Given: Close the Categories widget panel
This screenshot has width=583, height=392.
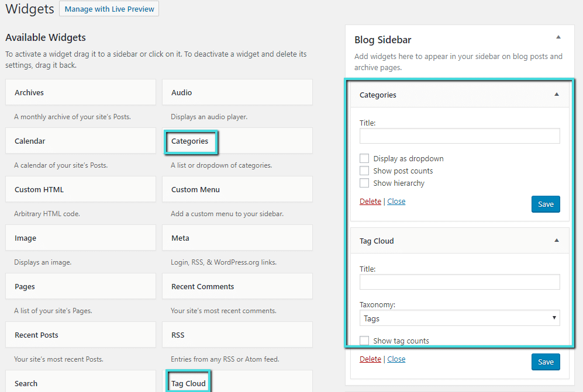Looking at the screenshot, I should [396, 201].
